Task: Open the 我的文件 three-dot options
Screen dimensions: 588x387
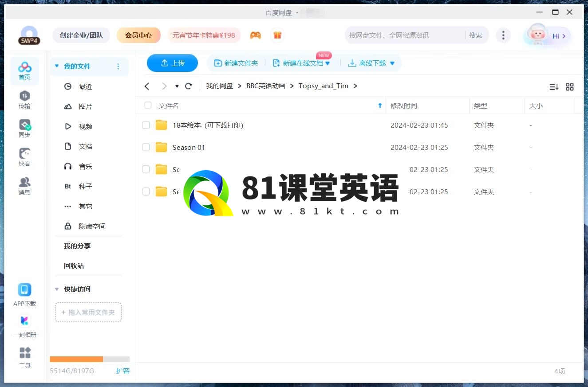Action: [118, 66]
